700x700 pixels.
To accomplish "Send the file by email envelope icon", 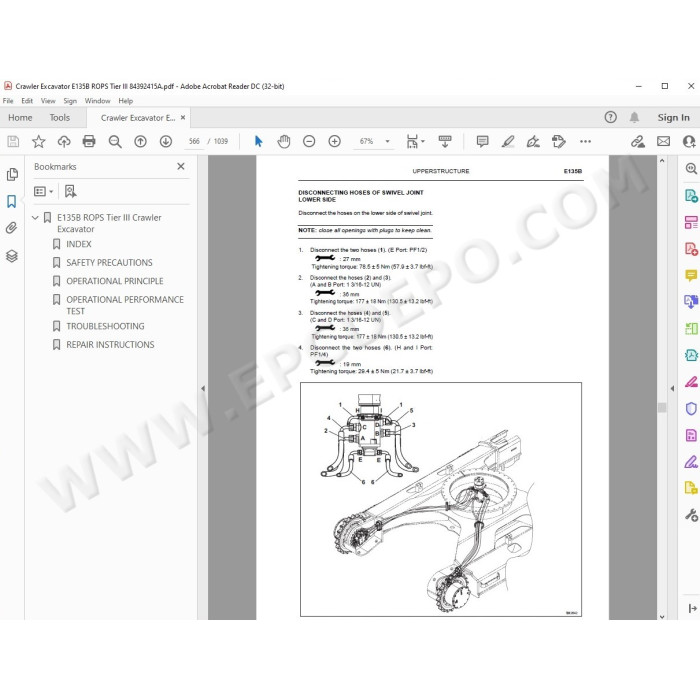I will click(x=663, y=142).
